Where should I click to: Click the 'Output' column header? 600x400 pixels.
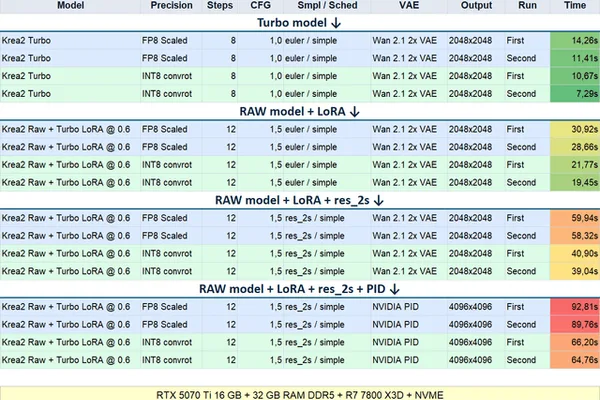tap(476, 5)
